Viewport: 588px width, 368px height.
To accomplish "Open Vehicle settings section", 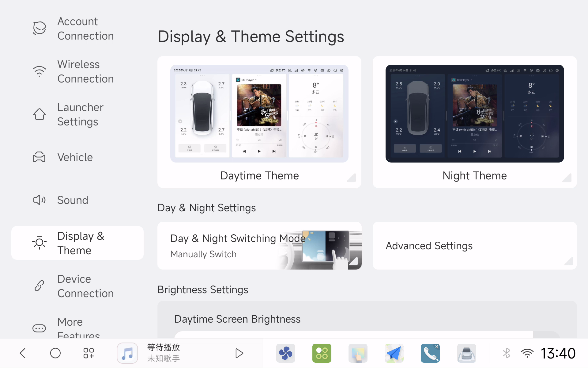I will pos(77,157).
